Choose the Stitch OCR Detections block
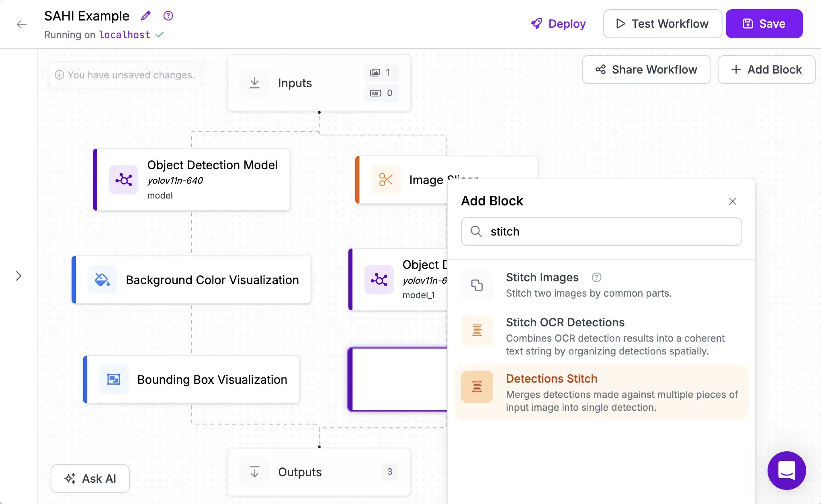Viewport: 821px width, 504px height. (601, 336)
